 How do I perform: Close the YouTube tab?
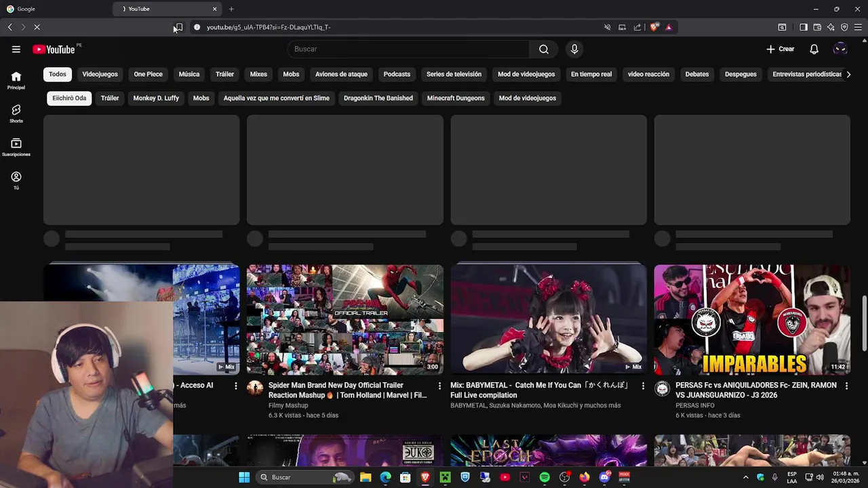(x=215, y=9)
